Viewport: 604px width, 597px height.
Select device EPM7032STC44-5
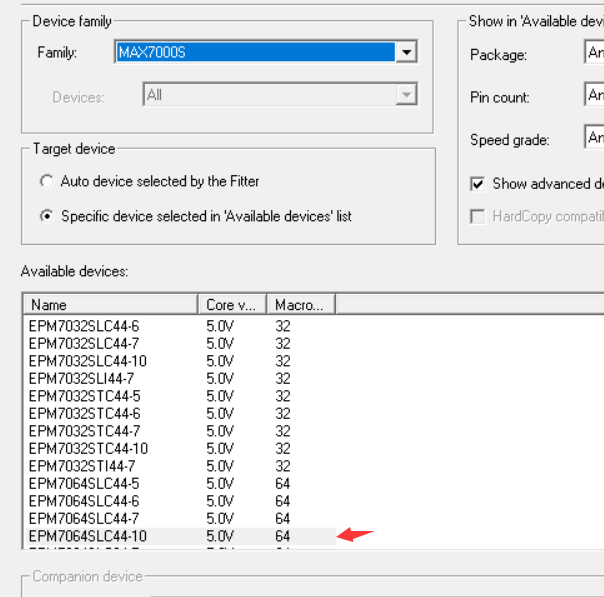(x=84, y=396)
